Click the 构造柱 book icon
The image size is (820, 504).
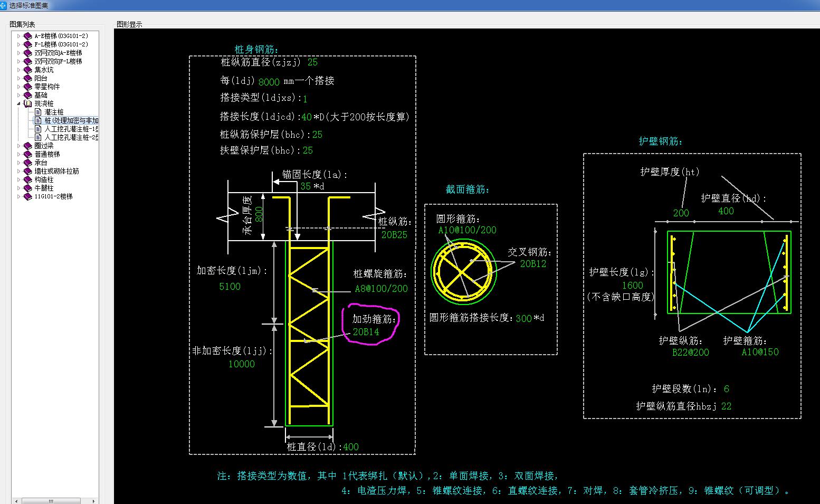[28, 179]
